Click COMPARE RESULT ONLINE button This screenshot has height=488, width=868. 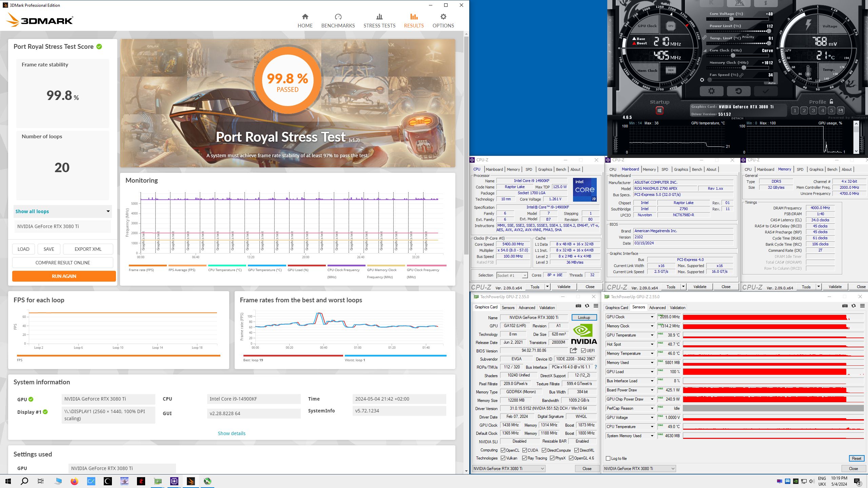(63, 263)
